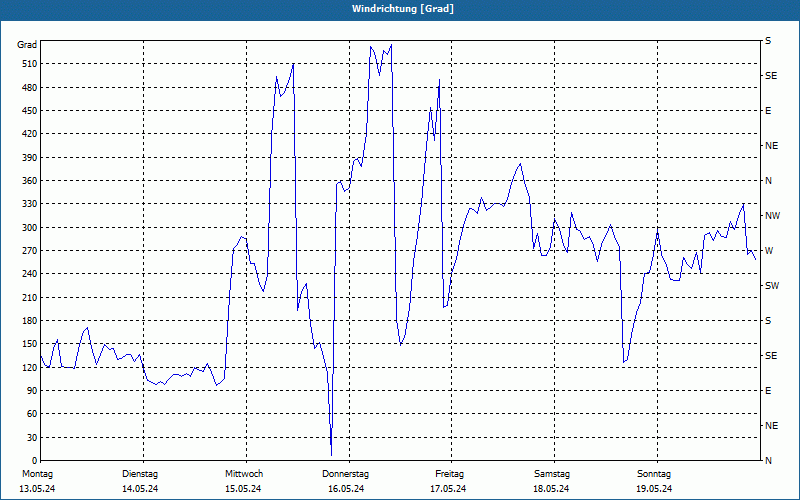Select the W compass label
800x500 pixels.
[x=769, y=251]
